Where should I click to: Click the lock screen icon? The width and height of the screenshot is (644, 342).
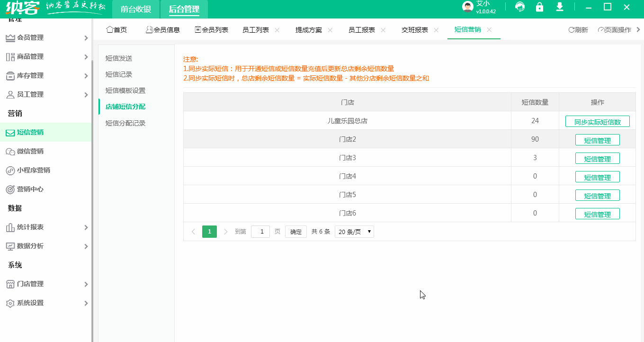click(539, 8)
